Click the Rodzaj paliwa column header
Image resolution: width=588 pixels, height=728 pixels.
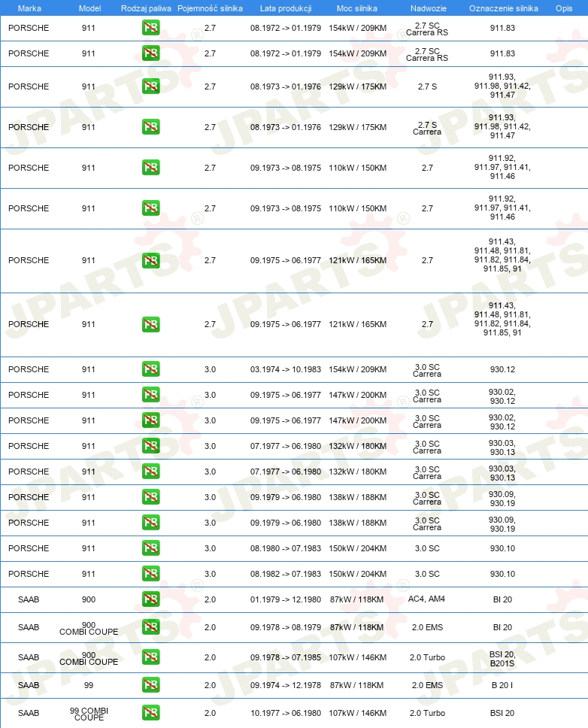(x=146, y=8)
